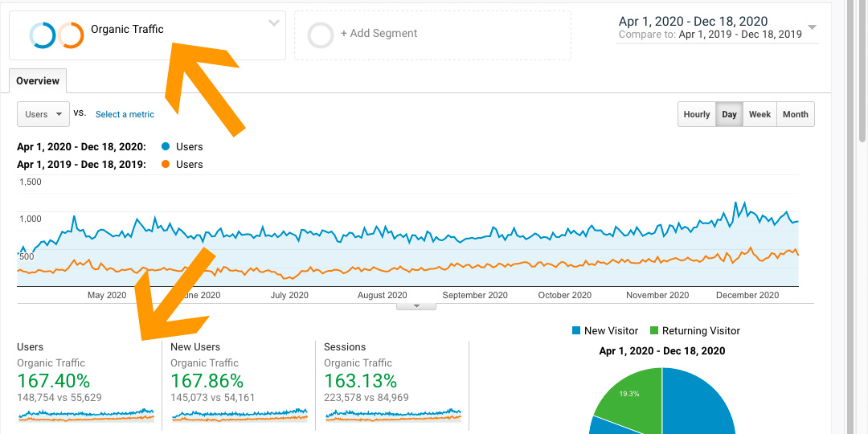
Task: Click the 145,073 vs 54,161 comparison text
Action: [x=212, y=398]
